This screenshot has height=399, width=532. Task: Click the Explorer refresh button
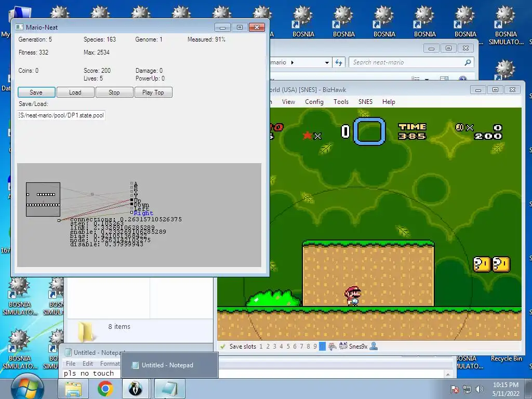pyautogui.click(x=339, y=62)
